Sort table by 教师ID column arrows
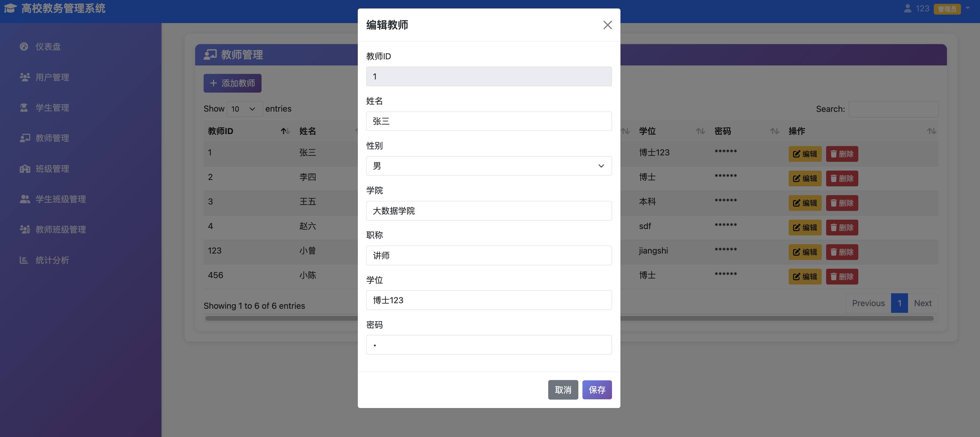Screen dimensions: 980x437 (285, 131)
